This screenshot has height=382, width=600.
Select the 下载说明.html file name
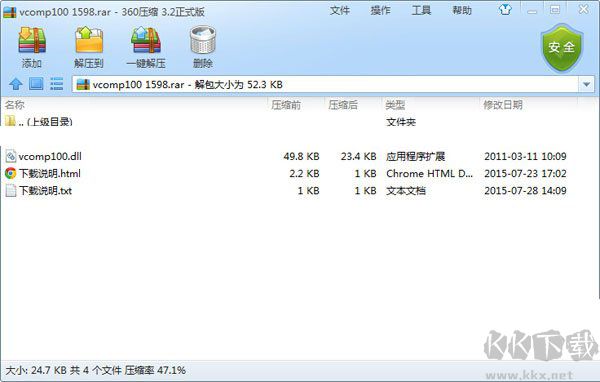coord(50,173)
